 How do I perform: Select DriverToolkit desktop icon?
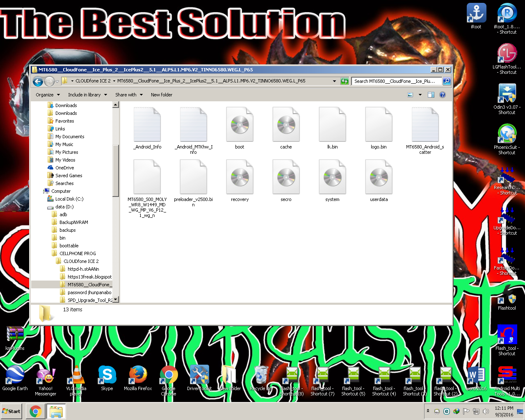point(199,378)
